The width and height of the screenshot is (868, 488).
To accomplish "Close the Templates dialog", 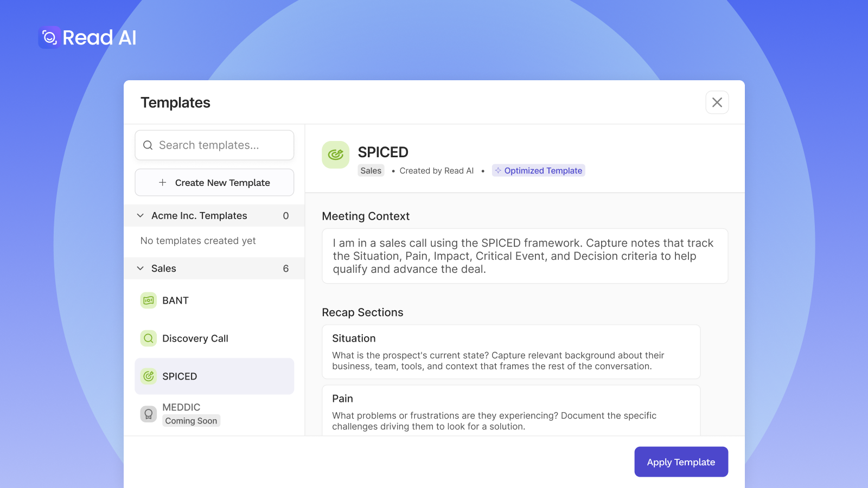I will point(717,102).
